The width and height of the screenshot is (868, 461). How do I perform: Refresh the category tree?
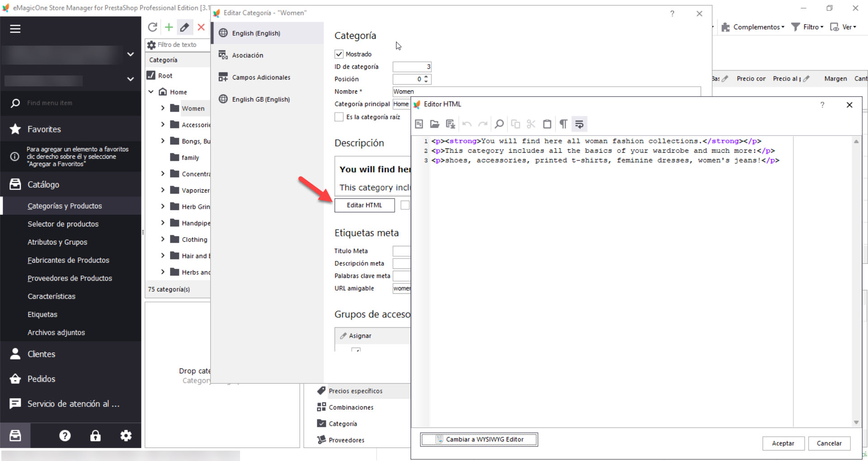tap(153, 27)
